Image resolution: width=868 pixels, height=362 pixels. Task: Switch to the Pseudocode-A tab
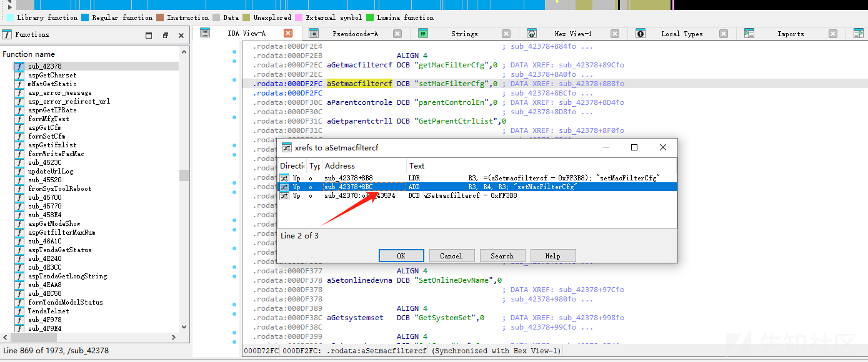point(355,34)
